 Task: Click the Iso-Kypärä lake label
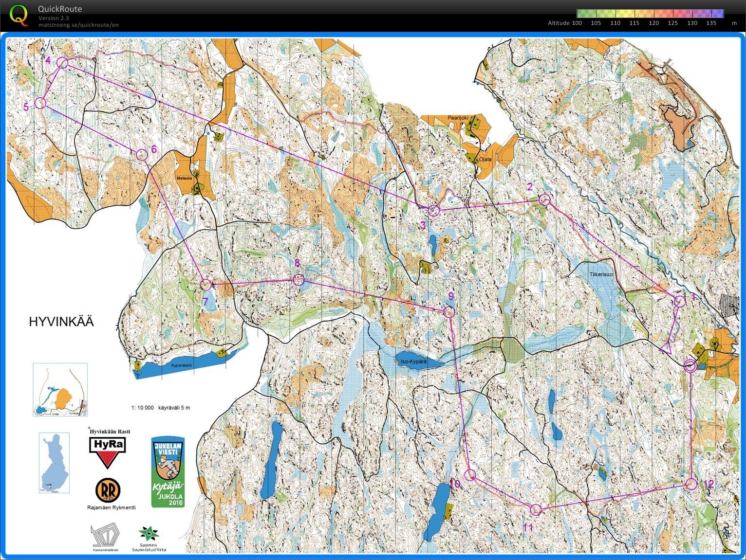coord(413,361)
